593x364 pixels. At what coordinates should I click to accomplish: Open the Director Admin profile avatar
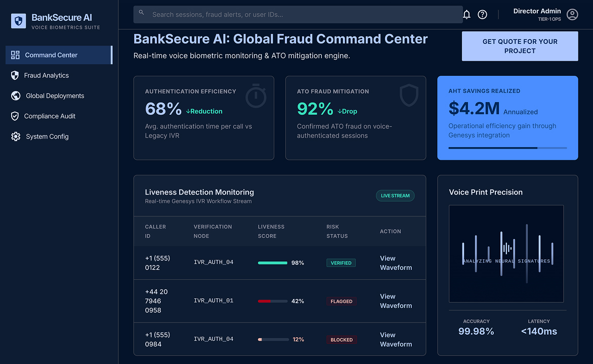572,14
